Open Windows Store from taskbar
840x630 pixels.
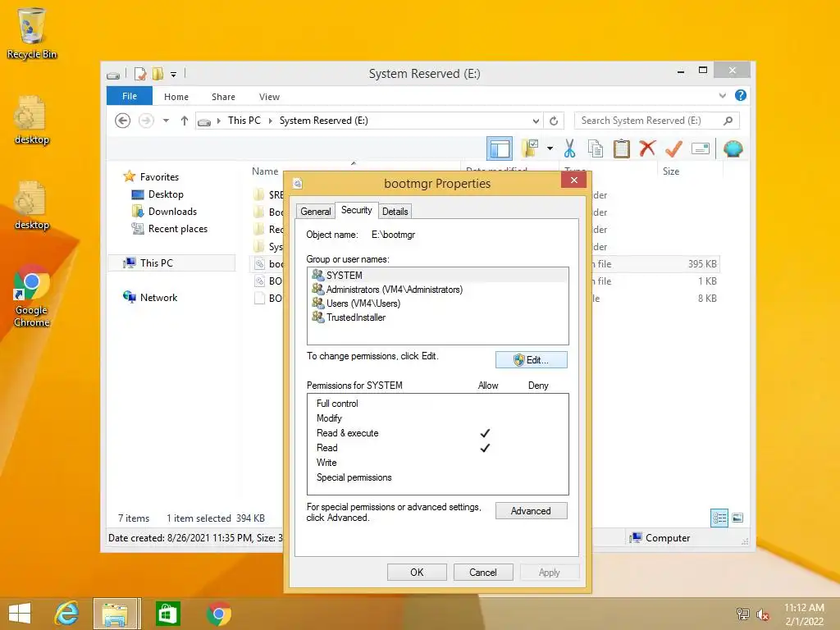[167, 614]
